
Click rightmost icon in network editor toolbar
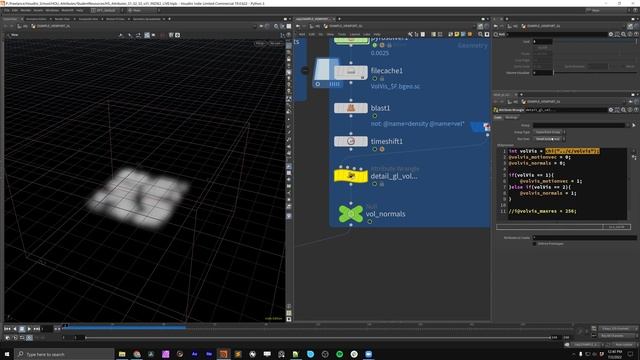click(x=487, y=35)
